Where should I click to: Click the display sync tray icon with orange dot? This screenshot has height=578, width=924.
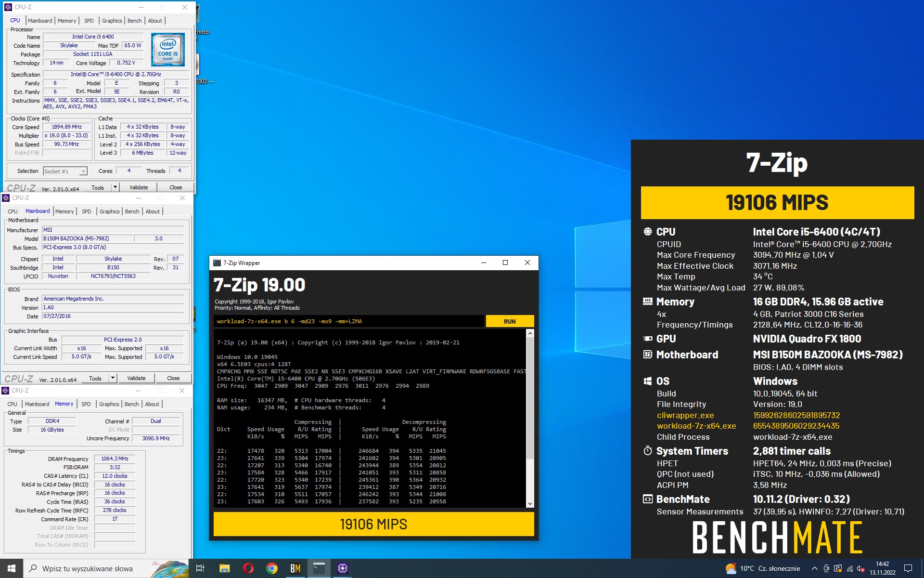838,568
